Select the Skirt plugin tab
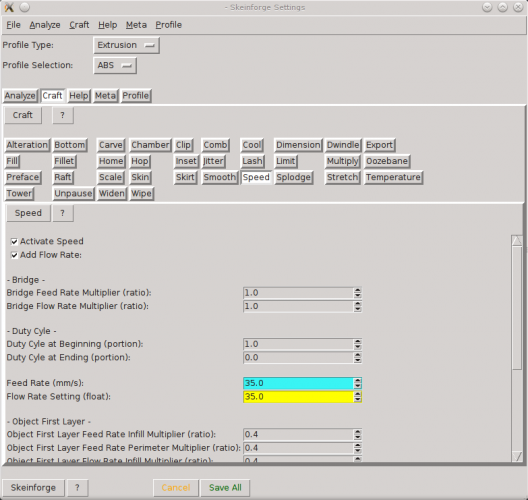 (x=186, y=177)
